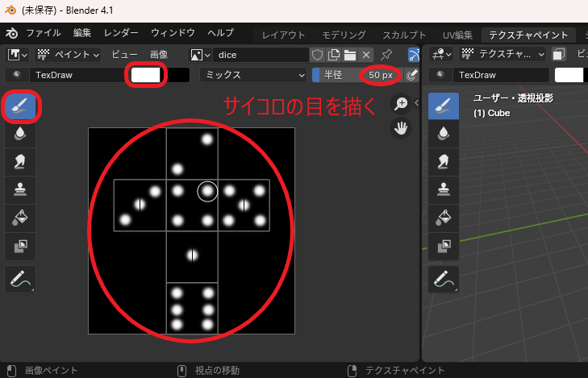
Task: Click the white color swatch in the 3D viewport
Action: [x=569, y=75]
